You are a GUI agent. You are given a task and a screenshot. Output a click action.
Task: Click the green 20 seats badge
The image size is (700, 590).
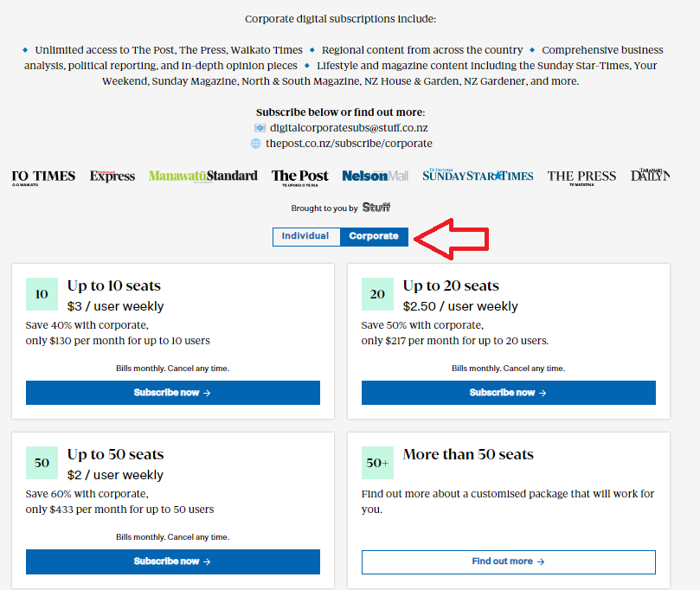[x=377, y=294]
